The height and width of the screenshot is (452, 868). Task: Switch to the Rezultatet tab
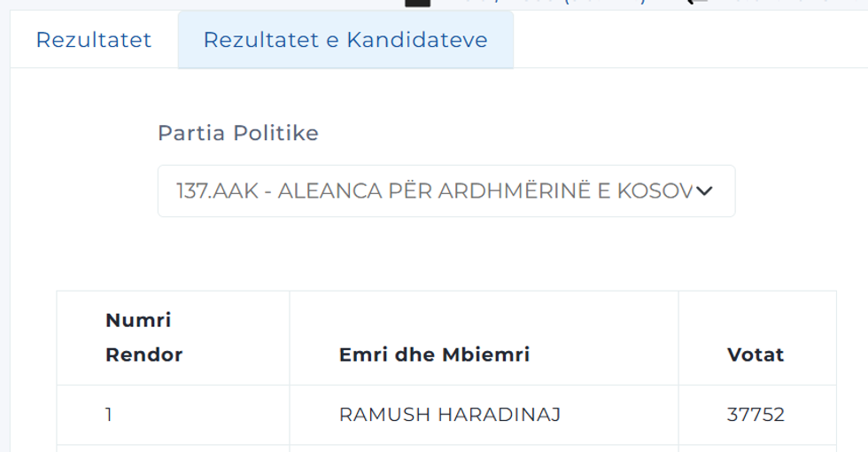(x=93, y=40)
